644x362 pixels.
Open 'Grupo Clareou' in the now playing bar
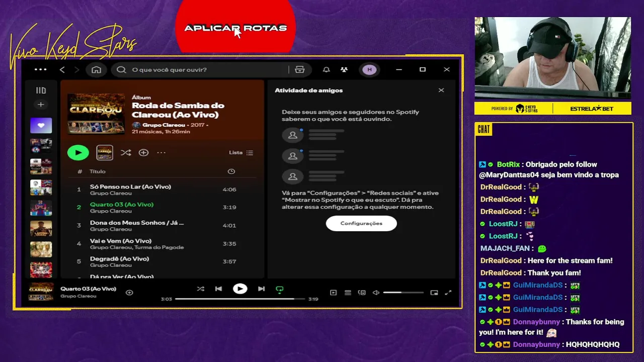coord(78,296)
